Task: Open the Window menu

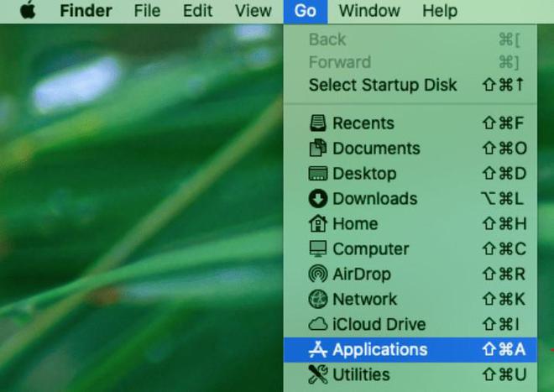Action: [369, 11]
